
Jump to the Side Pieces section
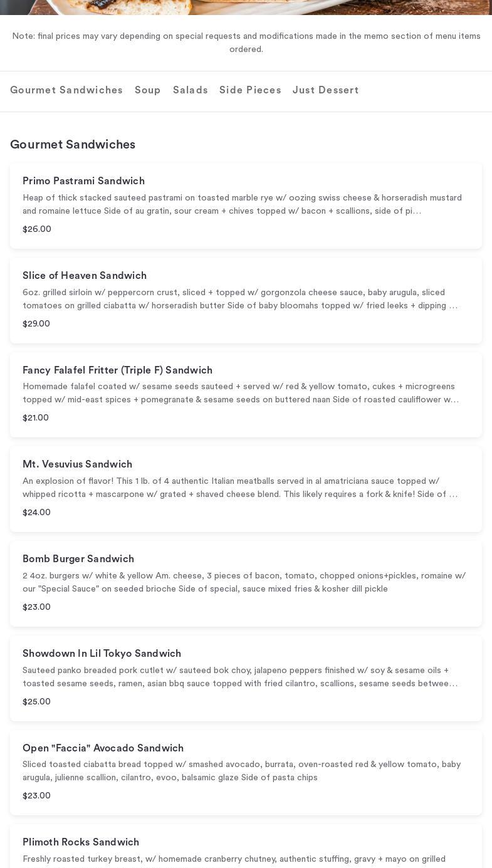tap(250, 90)
